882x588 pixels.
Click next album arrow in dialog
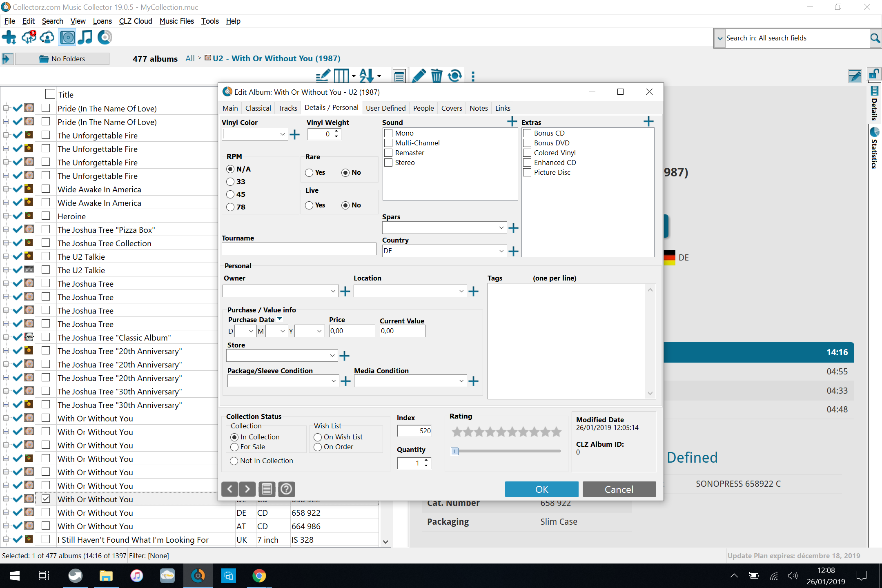click(247, 489)
